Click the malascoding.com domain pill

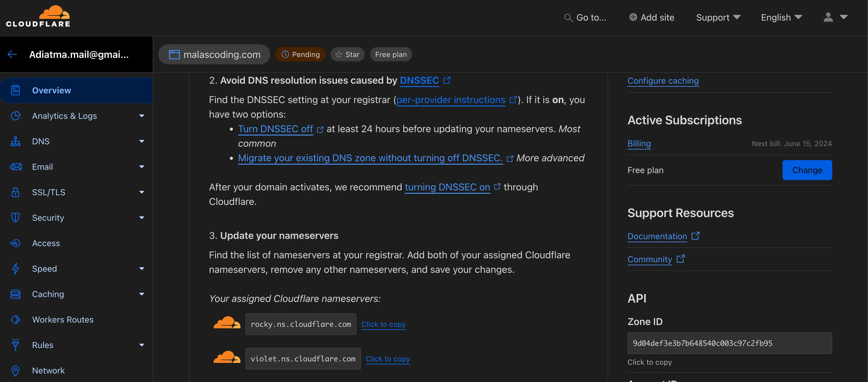(x=214, y=54)
